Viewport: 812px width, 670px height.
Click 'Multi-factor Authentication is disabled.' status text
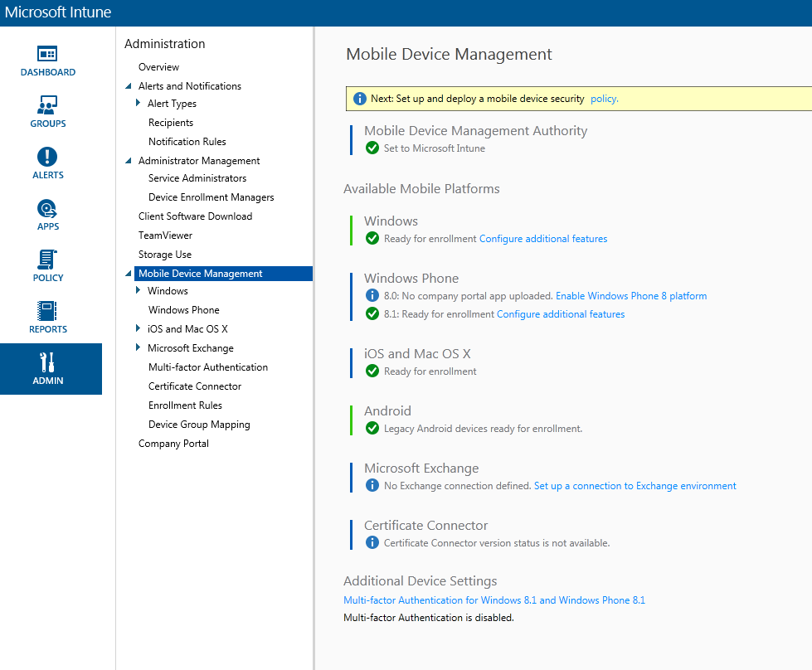click(x=429, y=618)
